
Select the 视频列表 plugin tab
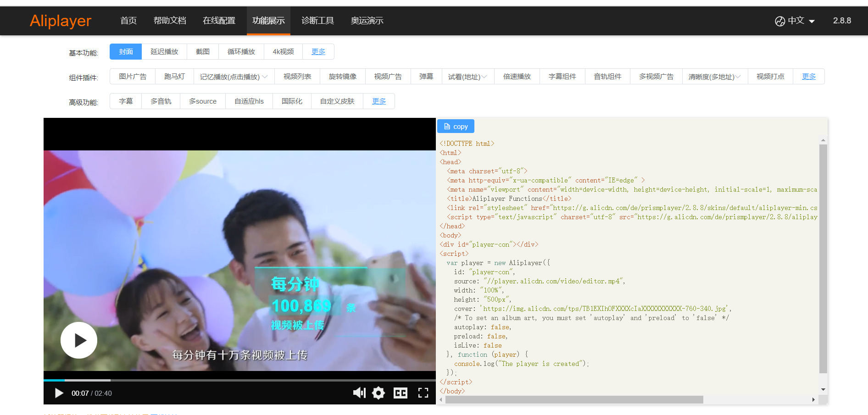click(297, 77)
